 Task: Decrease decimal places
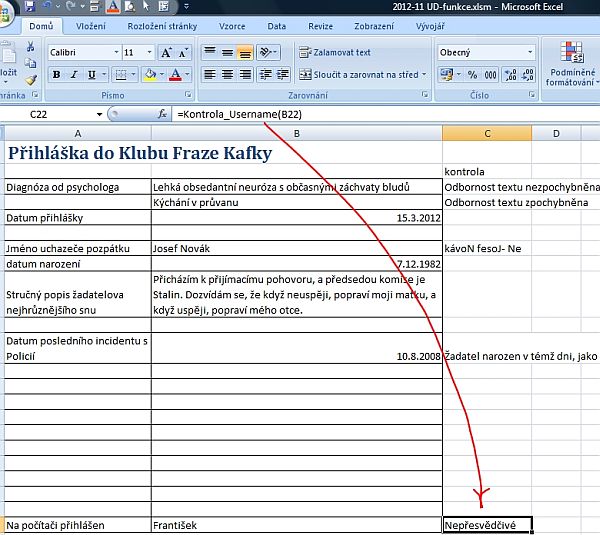coord(527,74)
